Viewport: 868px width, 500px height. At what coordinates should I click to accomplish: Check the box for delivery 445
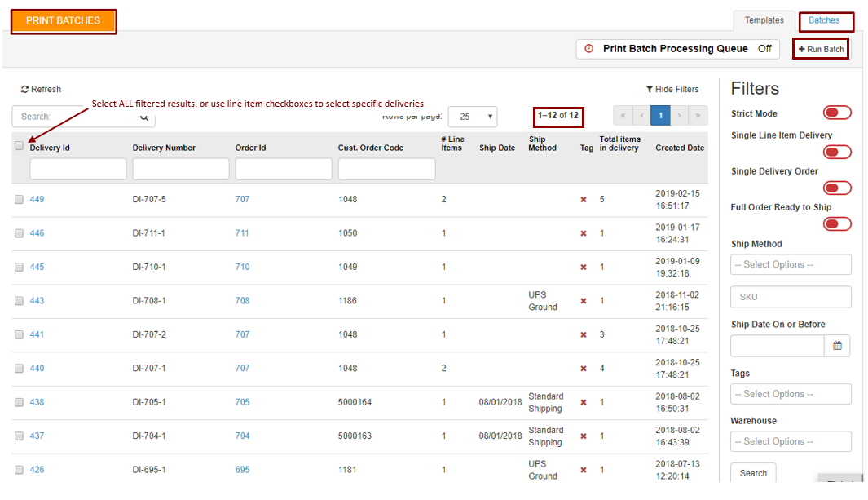(x=19, y=267)
